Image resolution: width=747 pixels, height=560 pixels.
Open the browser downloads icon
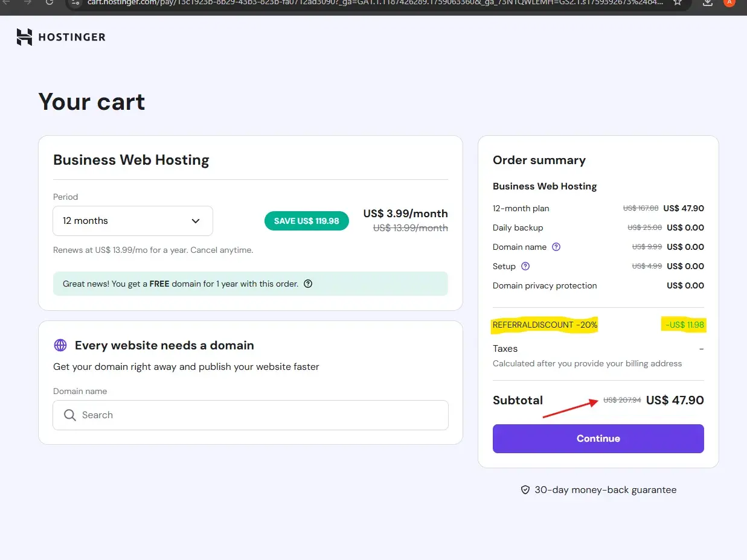(708, 2)
